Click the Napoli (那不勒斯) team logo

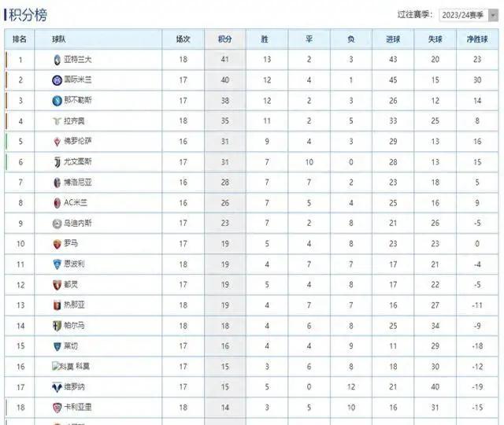[x=57, y=101]
